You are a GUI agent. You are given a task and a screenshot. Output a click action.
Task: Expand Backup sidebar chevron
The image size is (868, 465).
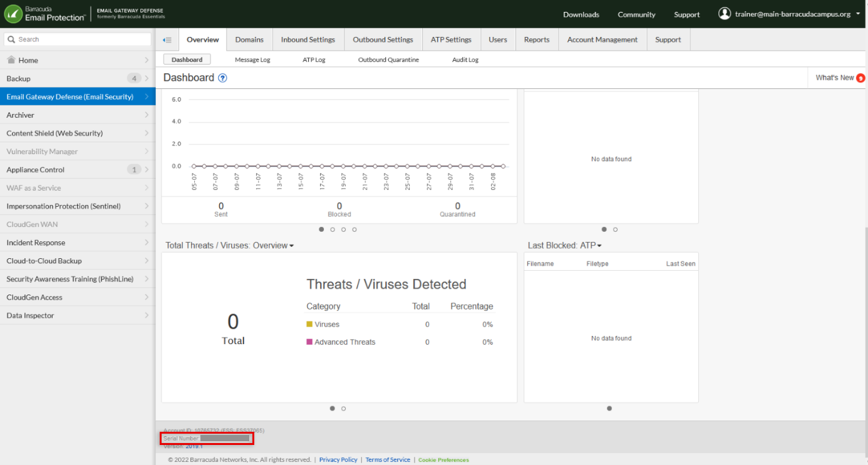coord(147,78)
